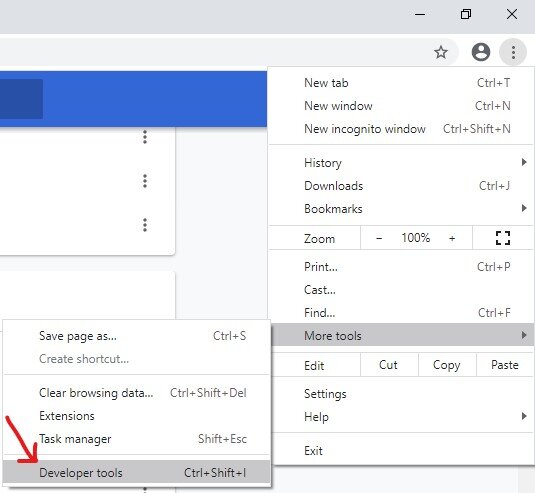The image size is (535, 493).
Task: Zoom out with the minus button
Action: pyautogui.click(x=379, y=238)
